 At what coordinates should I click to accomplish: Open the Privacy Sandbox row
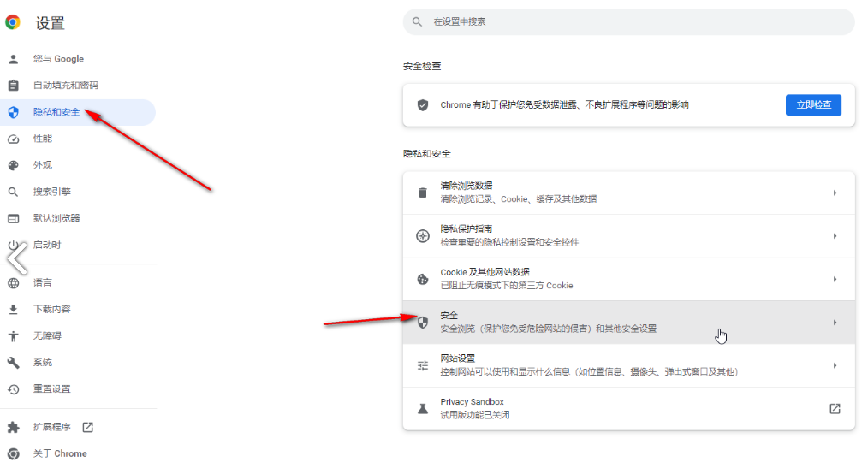(x=629, y=409)
